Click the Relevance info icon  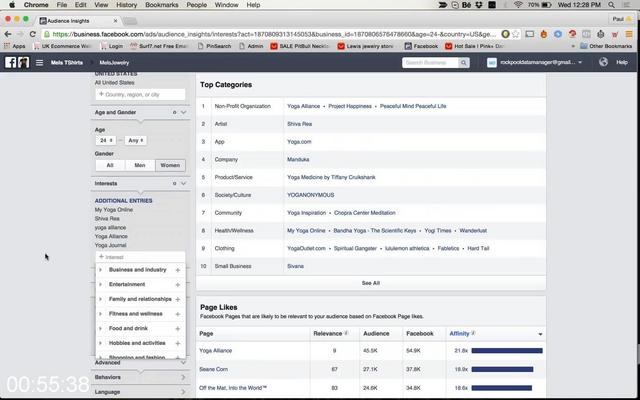(346, 333)
